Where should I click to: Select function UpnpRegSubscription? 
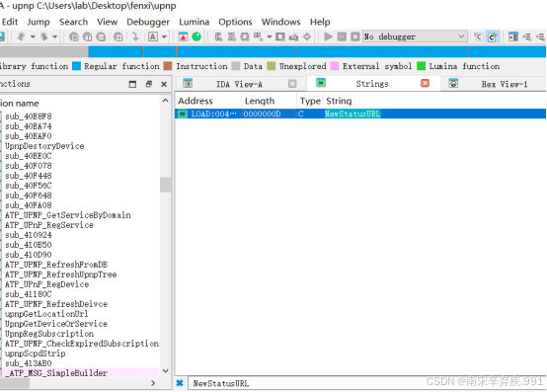tap(49, 334)
